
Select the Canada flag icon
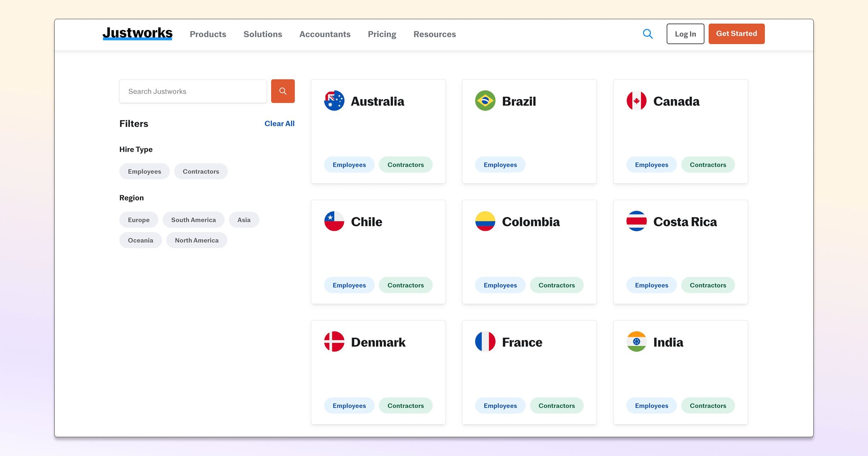coord(636,101)
